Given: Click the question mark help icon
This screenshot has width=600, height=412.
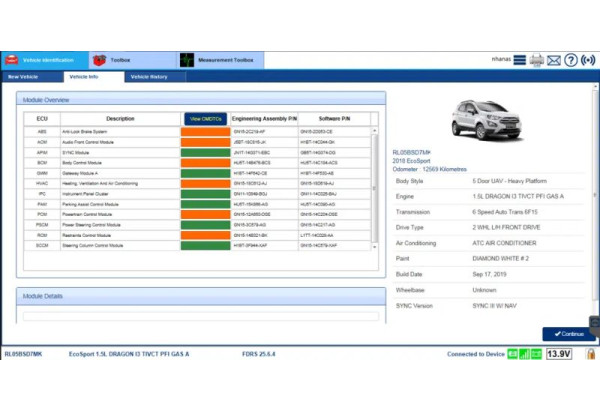Looking at the screenshot, I should pyautogui.click(x=570, y=60).
